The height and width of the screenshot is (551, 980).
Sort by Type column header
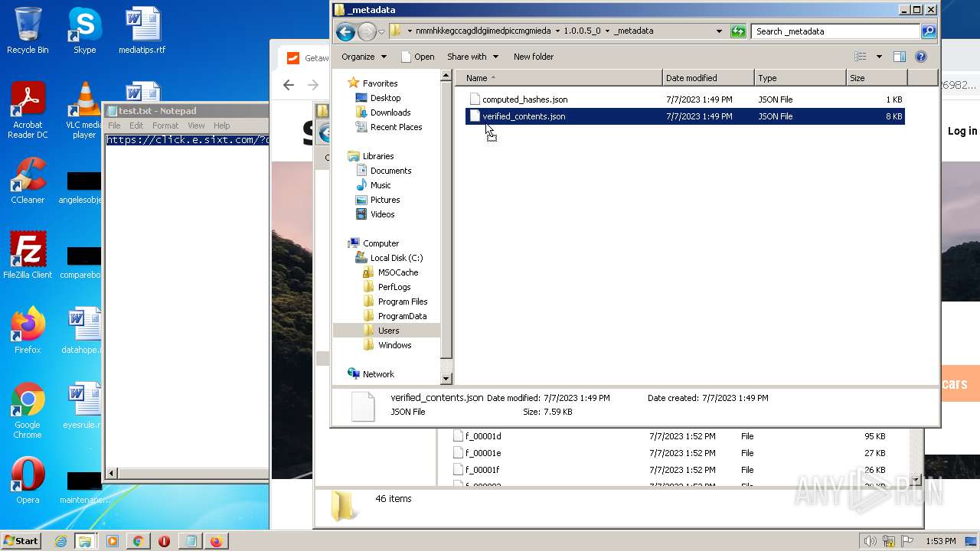click(800, 78)
